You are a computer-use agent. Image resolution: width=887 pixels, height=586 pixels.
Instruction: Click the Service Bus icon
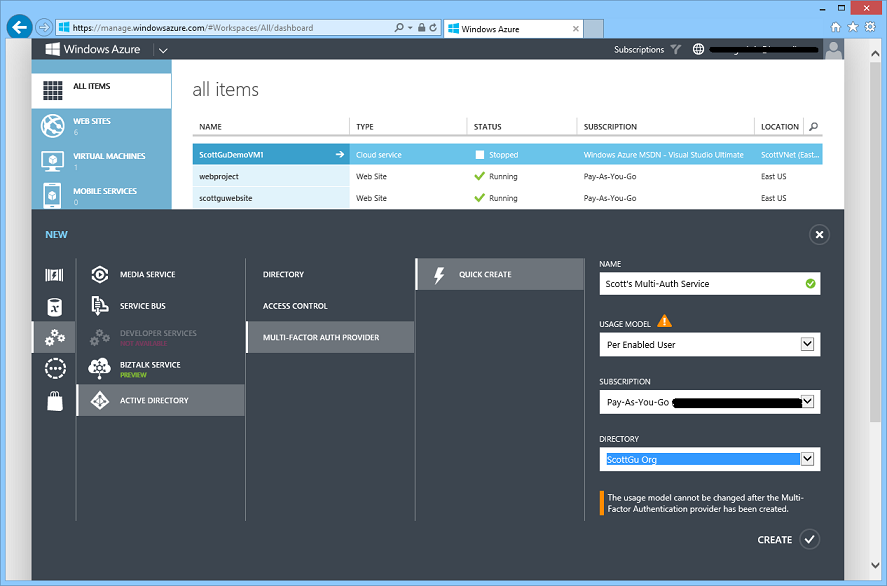[100, 306]
